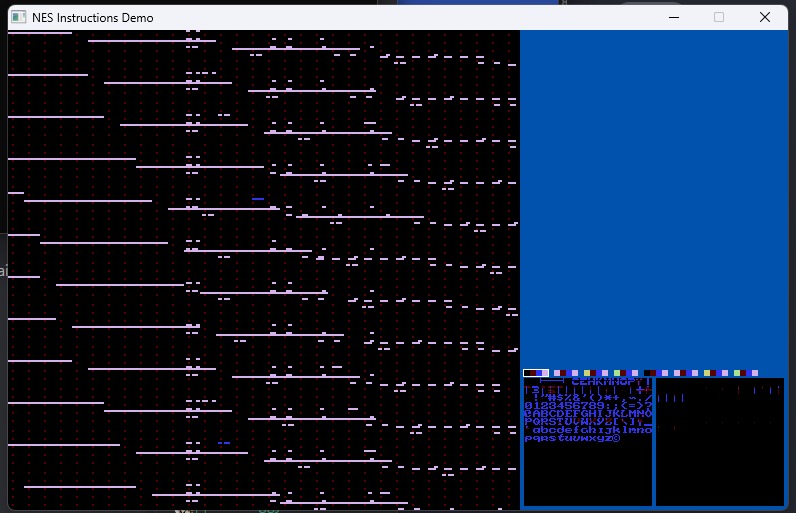Select the first highlighted palette group
The height and width of the screenshot is (513, 796).
click(x=537, y=373)
